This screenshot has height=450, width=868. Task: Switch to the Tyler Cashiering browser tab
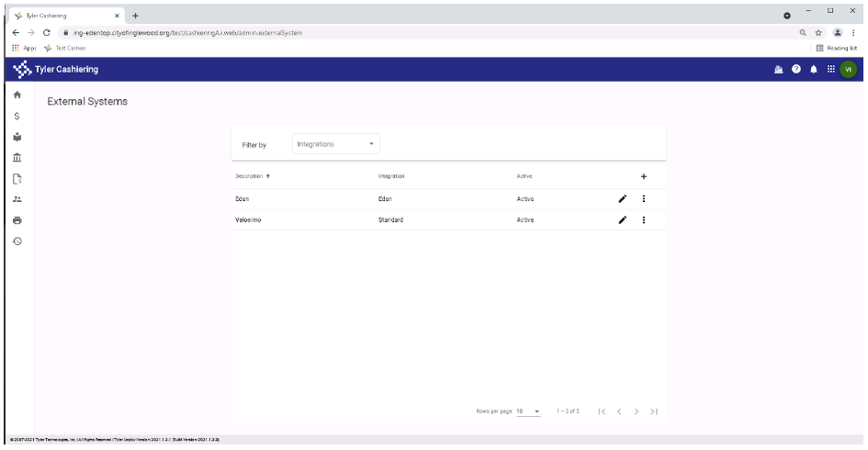(x=66, y=16)
